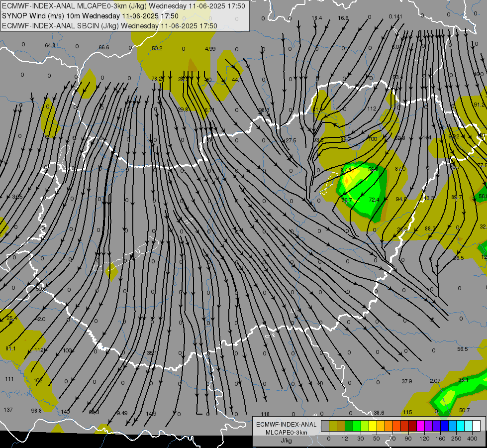Select the magenta swatch in the legend
This screenshot has height=448, width=487.
point(420,426)
